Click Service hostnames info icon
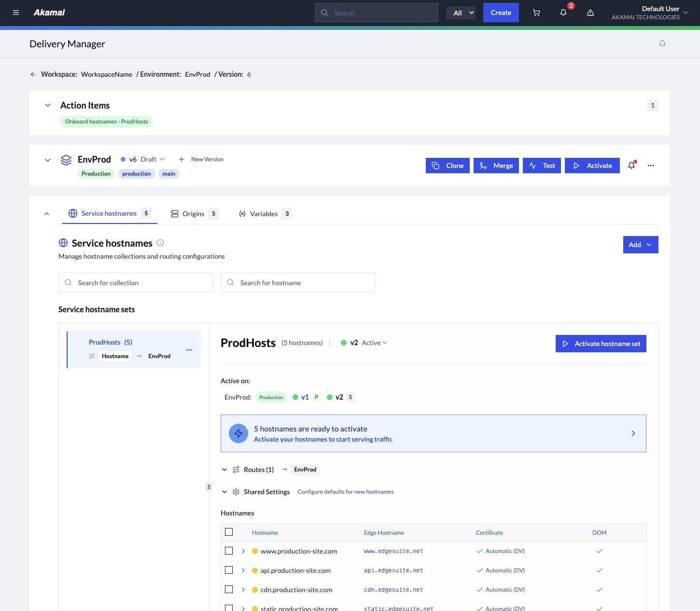 pyautogui.click(x=160, y=243)
